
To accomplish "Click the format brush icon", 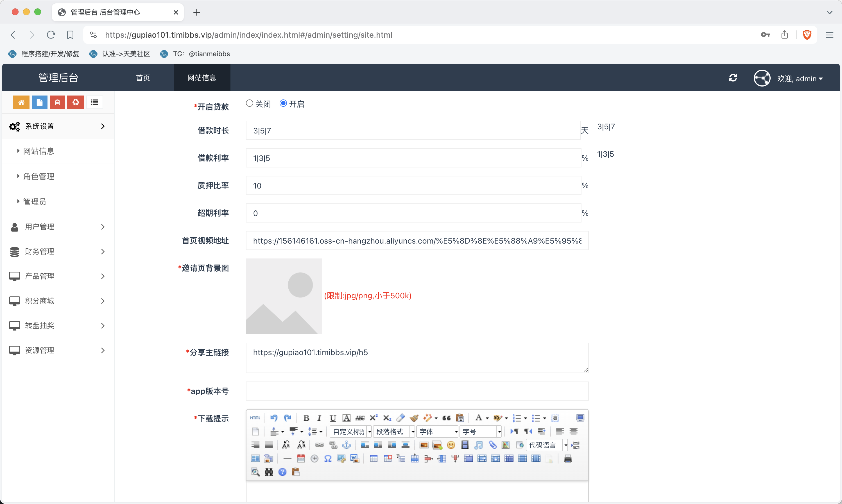I will [x=414, y=418].
